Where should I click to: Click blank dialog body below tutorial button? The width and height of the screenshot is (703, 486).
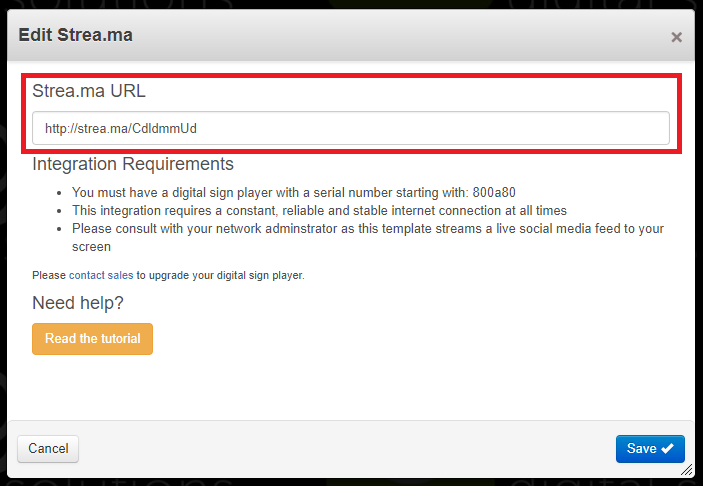(350, 388)
